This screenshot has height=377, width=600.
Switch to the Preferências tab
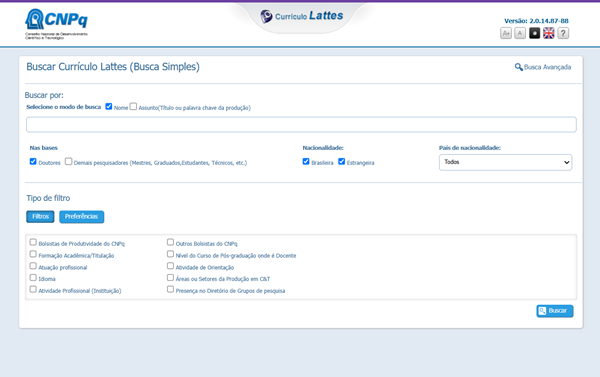point(82,217)
